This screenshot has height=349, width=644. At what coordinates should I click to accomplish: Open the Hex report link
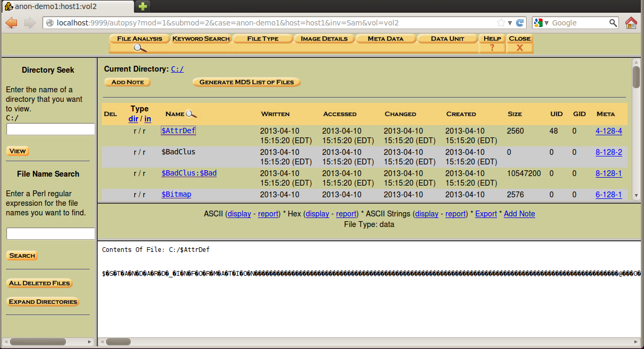[346, 214]
